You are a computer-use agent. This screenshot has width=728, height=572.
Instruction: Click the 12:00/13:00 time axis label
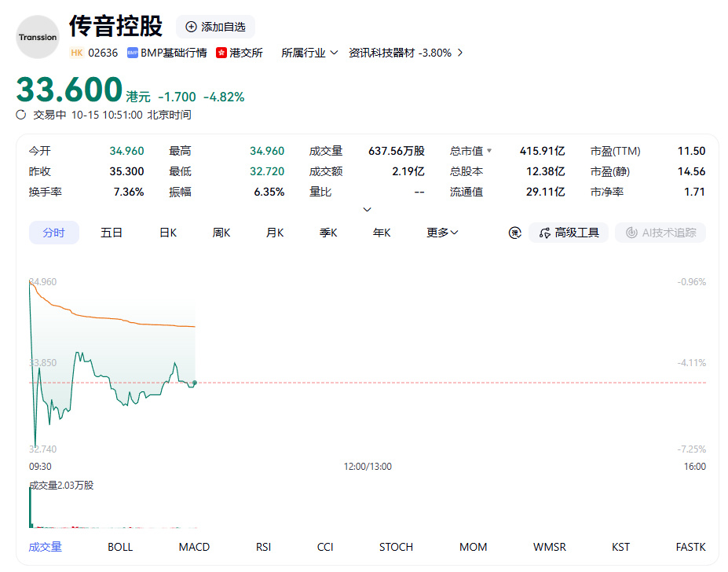pos(368,467)
